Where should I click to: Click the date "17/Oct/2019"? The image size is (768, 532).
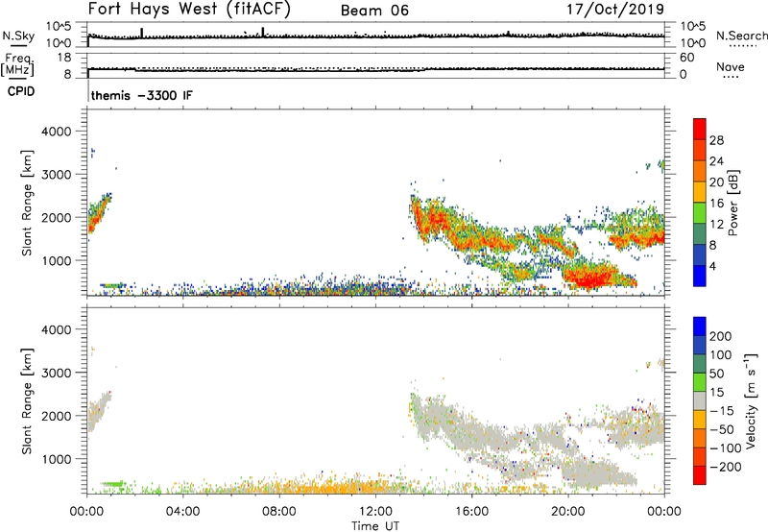(x=615, y=10)
